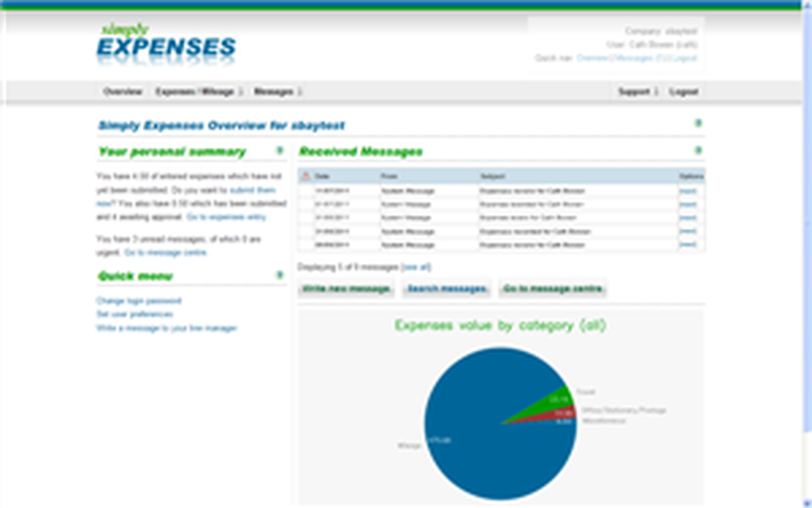The width and height of the screenshot is (812, 508).
Task: Open [read] link in last message row
Action: 689,244
